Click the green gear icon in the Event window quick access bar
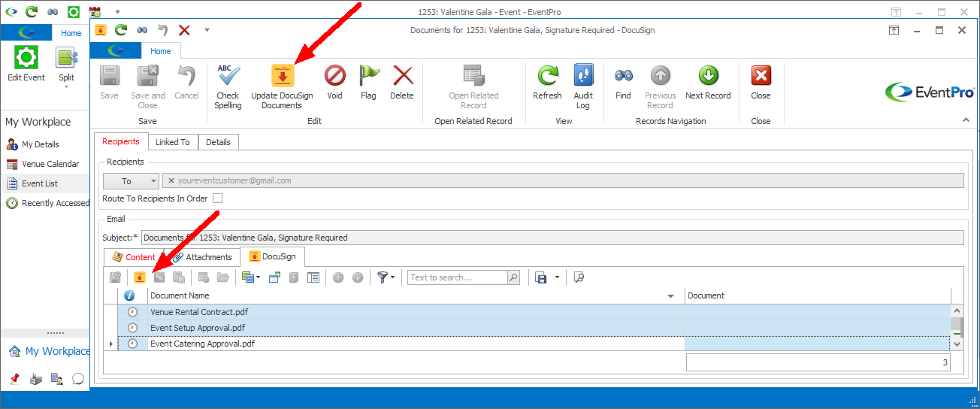 (74, 12)
